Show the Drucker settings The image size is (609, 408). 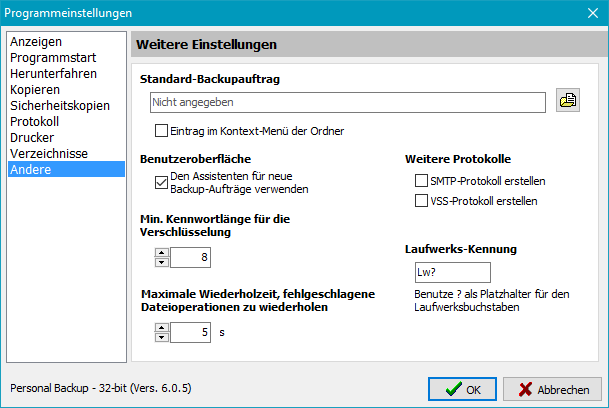click(x=32, y=137)
